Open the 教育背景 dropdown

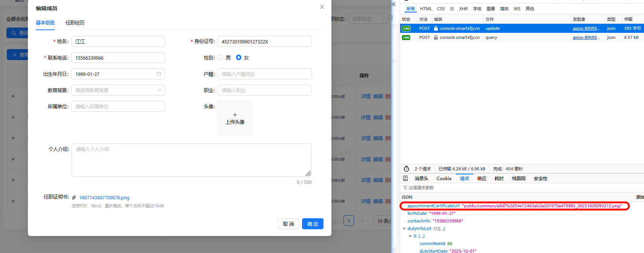coord(118,90)
